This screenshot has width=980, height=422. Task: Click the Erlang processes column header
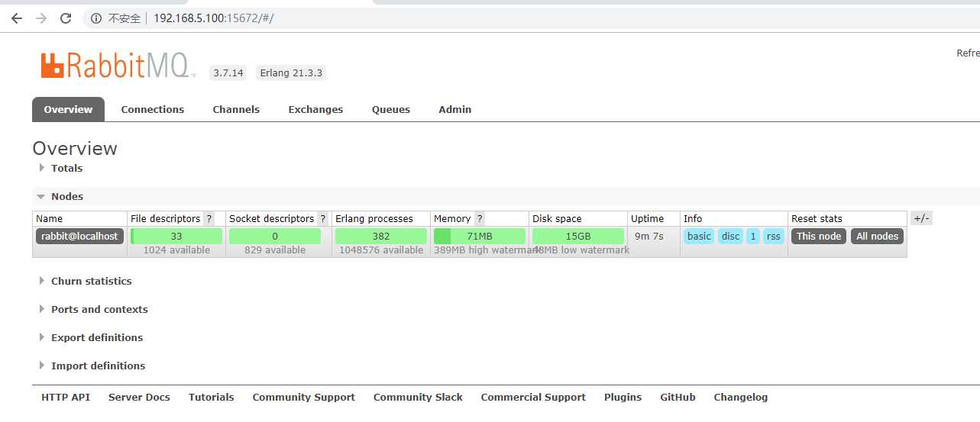374,218
